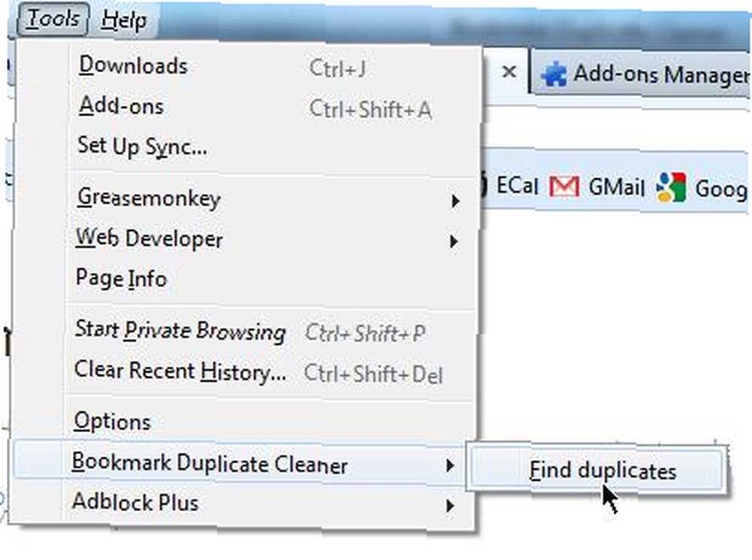The height and width of the screenshot is (560, 752).
Task: Click the Add-ons Manager puzzle icon
Action: (x=554, y=74)
